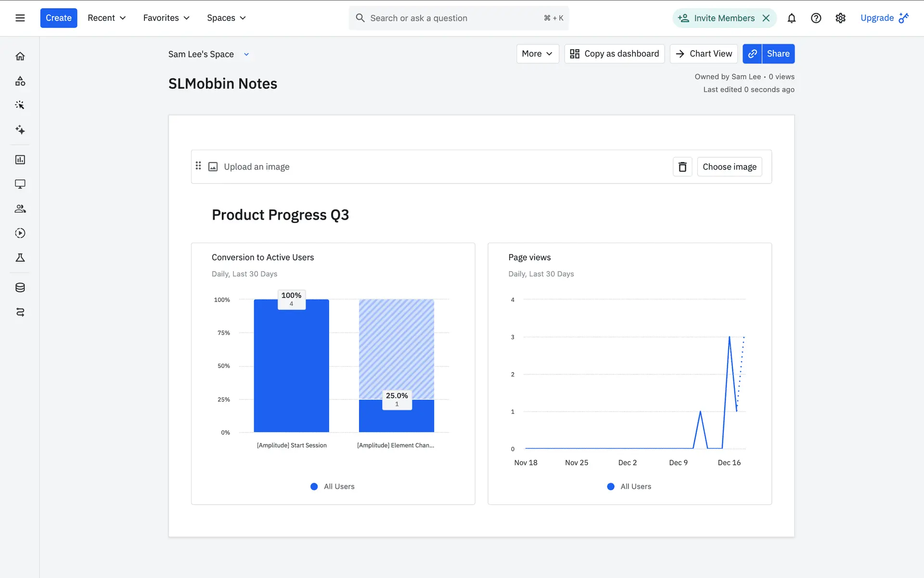This screenshot has width=924, height=578.
Task: Click the Choose image button
Action: click(x=729, y=167)
